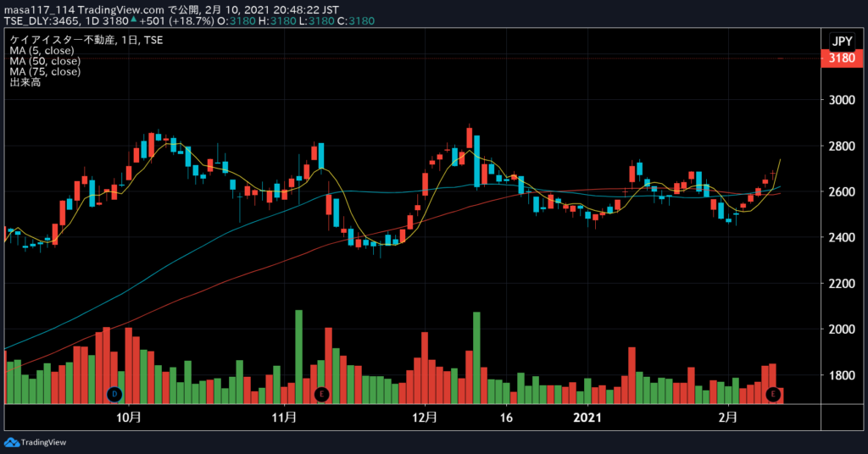The height and width of the screenshot is (454, 868).
Task: Click the 2月 date axis label
Action: click(x=727, y=418)
